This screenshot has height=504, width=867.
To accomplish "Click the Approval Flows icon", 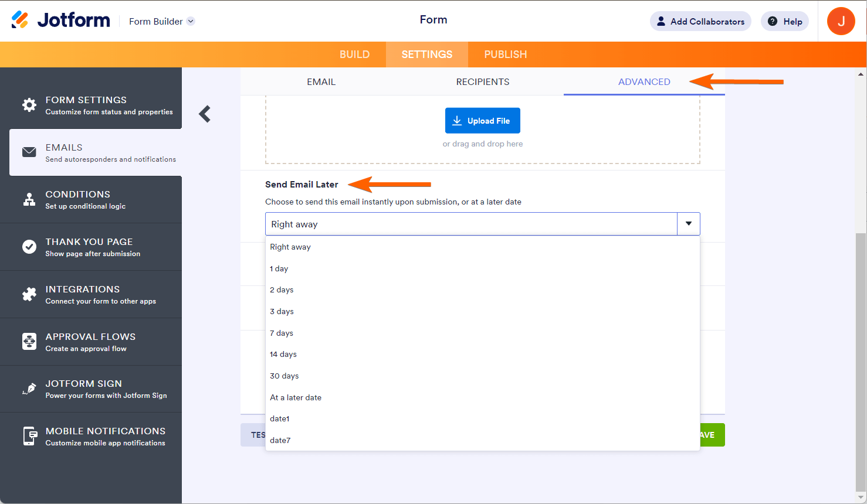I will (x=29, y=342).
